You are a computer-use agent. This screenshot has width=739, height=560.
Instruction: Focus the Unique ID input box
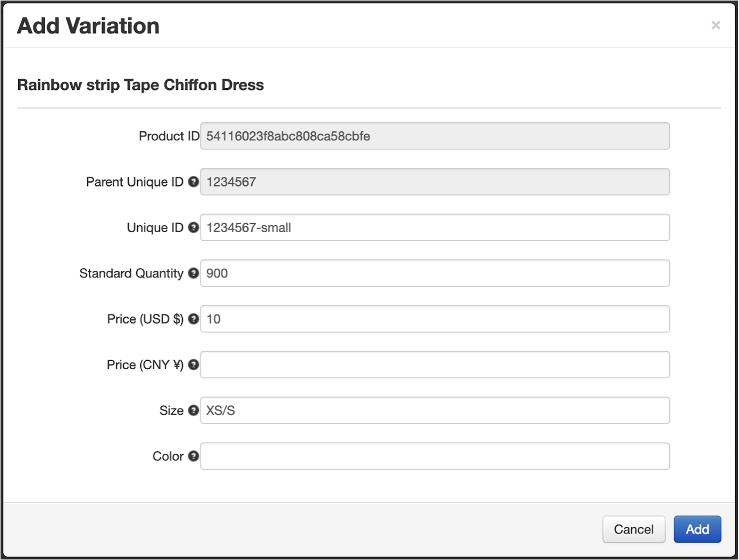434,227
